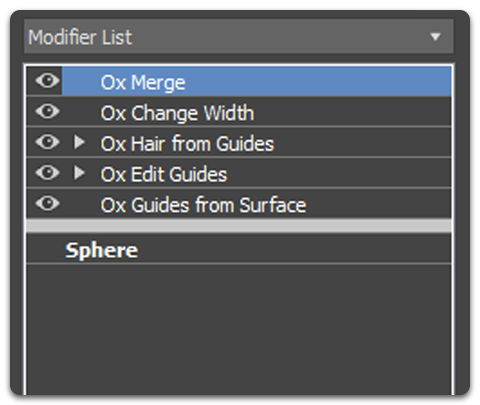This screenshot has width=480, height=405.
Task: Click blank row space right of Ox Edit Guides
Action: [339, 173]
